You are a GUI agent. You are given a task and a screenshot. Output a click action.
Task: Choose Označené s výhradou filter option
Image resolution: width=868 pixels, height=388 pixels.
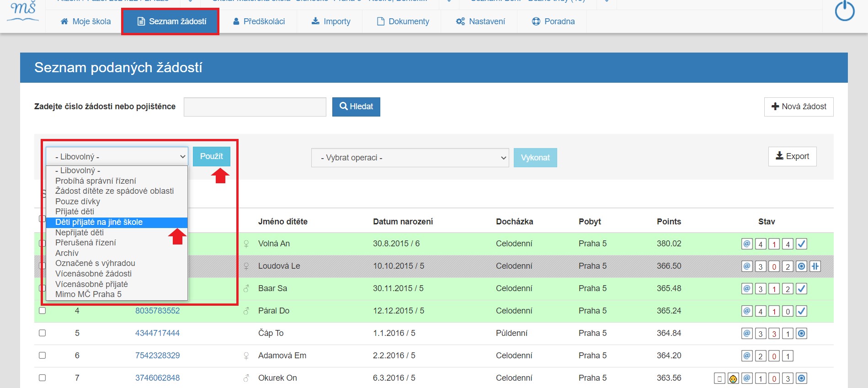[117, 263]
